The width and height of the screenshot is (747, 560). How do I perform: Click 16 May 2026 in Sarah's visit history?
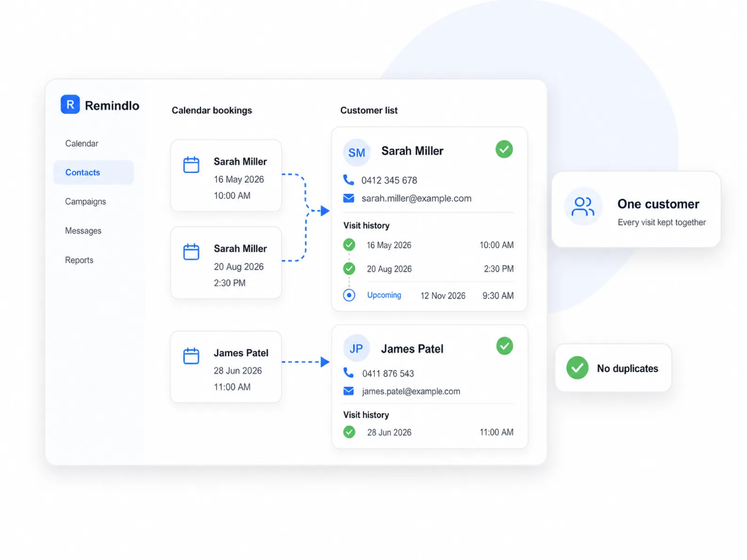tap(389, 245)
